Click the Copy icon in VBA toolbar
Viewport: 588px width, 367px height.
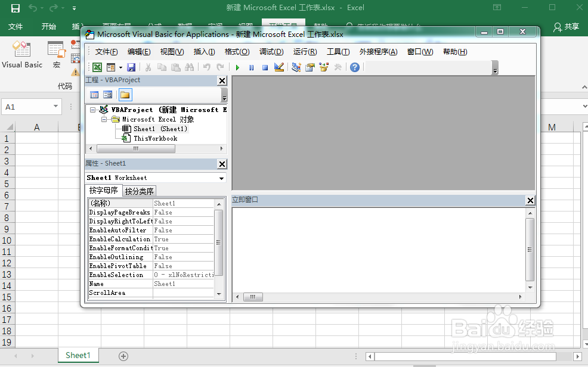[162, 67]
